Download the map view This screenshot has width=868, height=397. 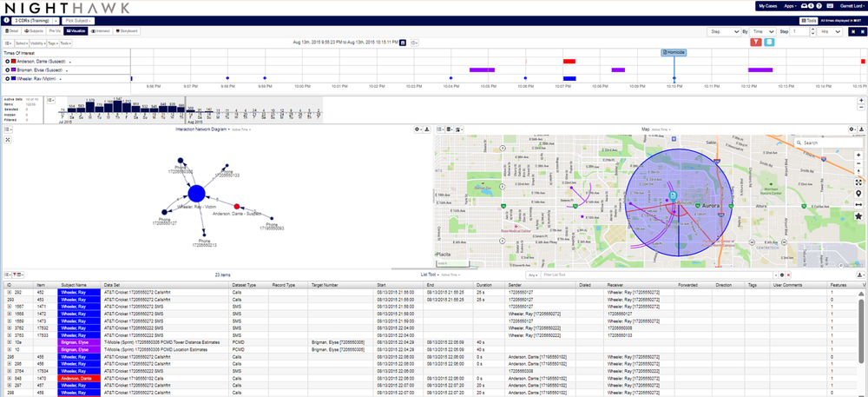click(x=862, y=129)
